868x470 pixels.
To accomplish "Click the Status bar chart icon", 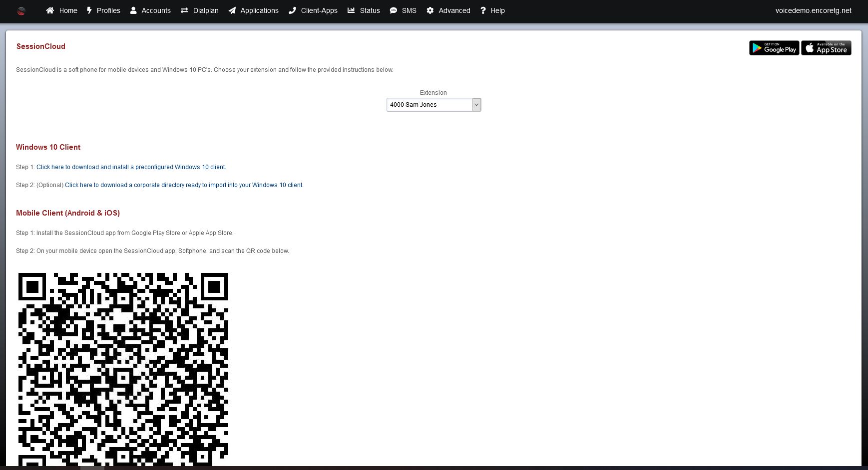I will [x=351, y=10].
